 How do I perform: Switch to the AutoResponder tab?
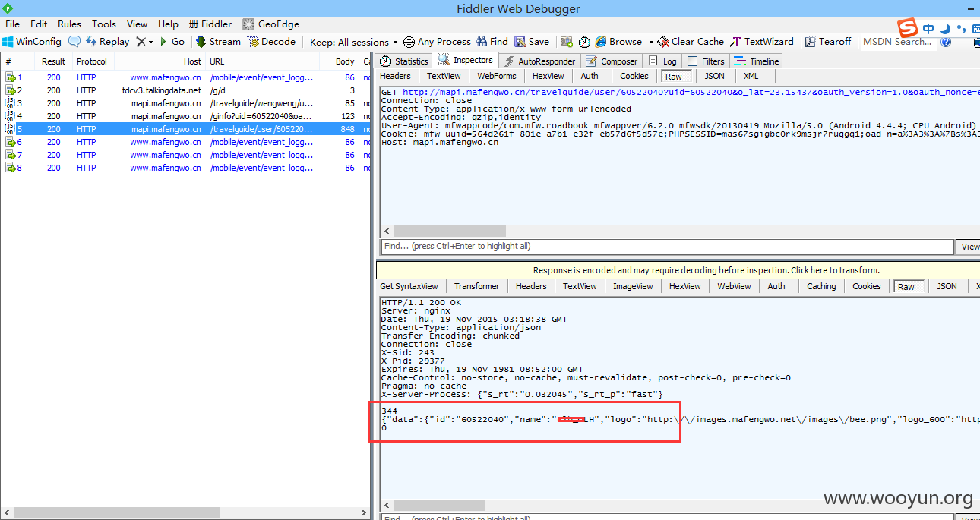pos(539,61)
